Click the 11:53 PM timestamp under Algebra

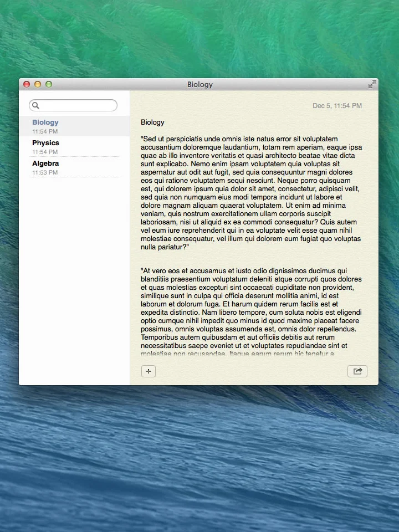point(45,172)
